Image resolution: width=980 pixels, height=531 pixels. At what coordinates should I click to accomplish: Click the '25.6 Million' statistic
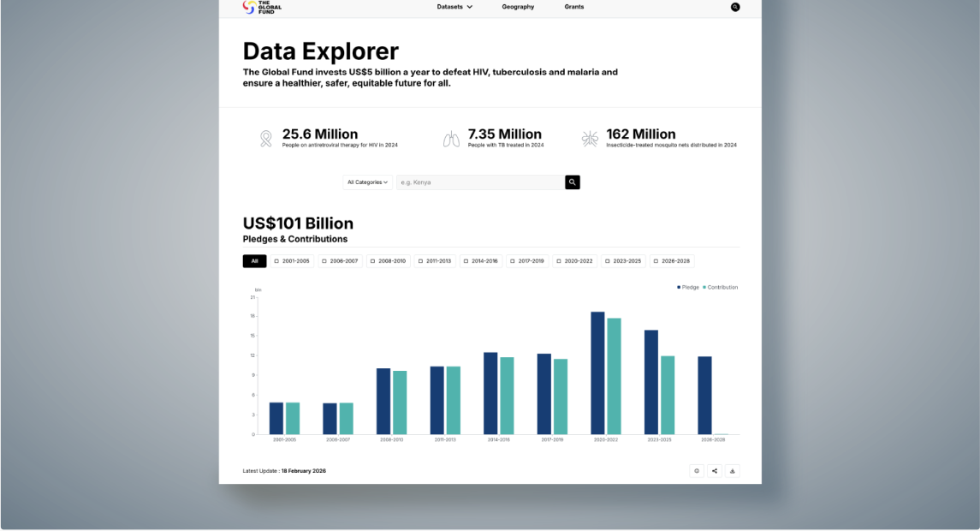pyautogui.click(x=320, y=134)
